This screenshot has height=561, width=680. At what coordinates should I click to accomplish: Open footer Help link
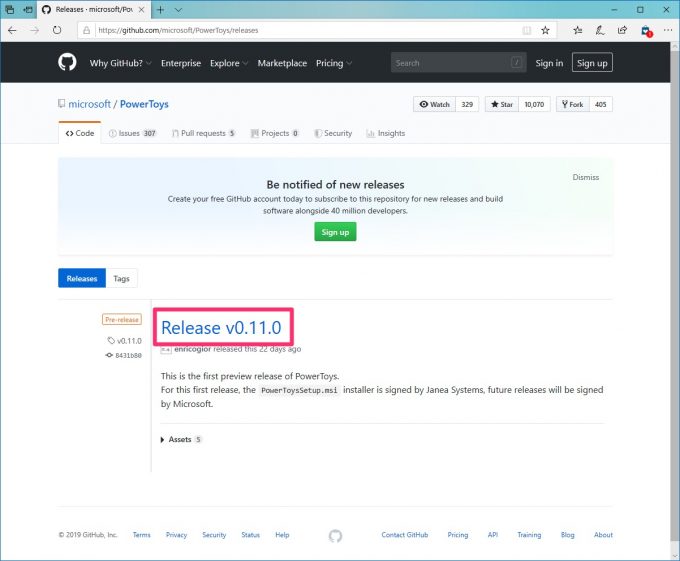(x=282, y=535)
